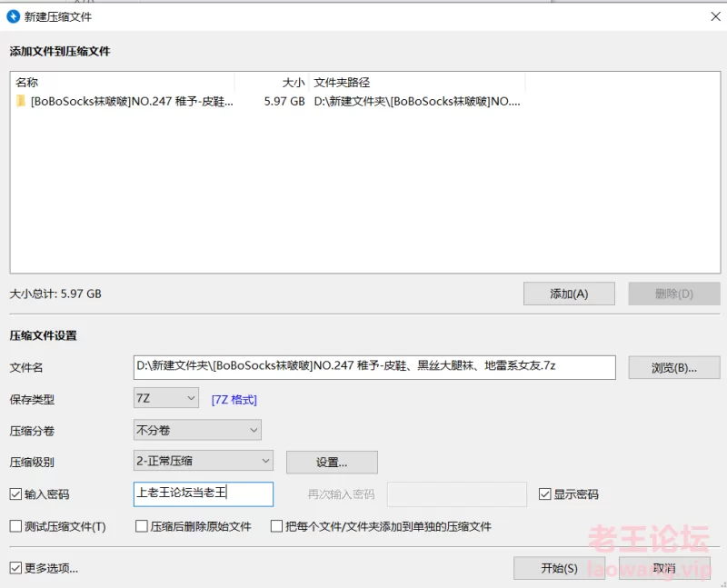Image resolution: width=727 pixels, height=588 pixels.
Task: Check the separate archive per file option
Action: [x=278, y=526]
